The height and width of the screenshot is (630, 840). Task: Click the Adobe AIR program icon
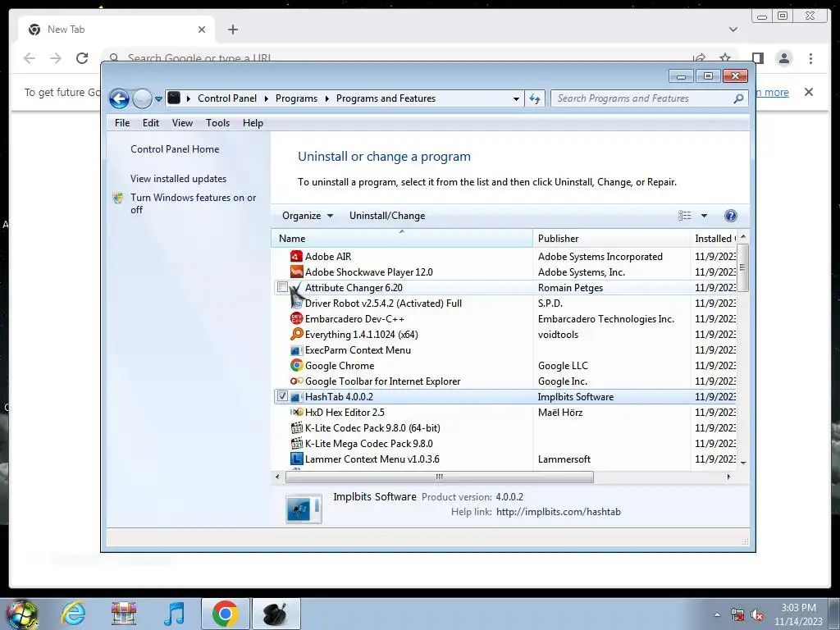coord(296,257)
